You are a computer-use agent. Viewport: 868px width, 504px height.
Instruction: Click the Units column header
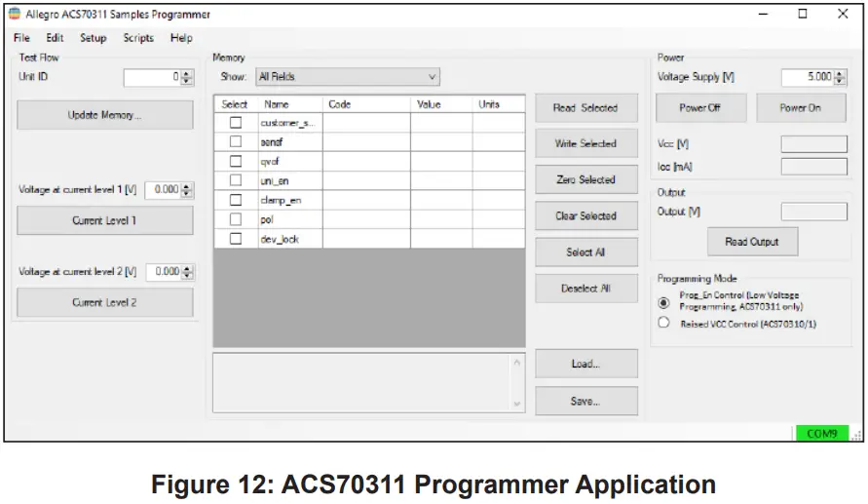(x=499, y=104)
